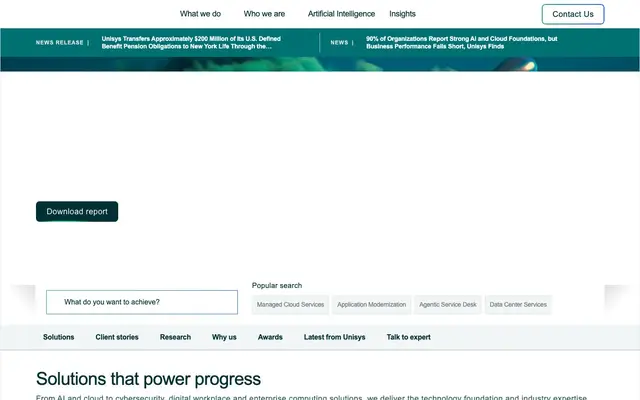Select Data Center Services popular search
The height and width of the screenshot is (400, 640).
518,304
